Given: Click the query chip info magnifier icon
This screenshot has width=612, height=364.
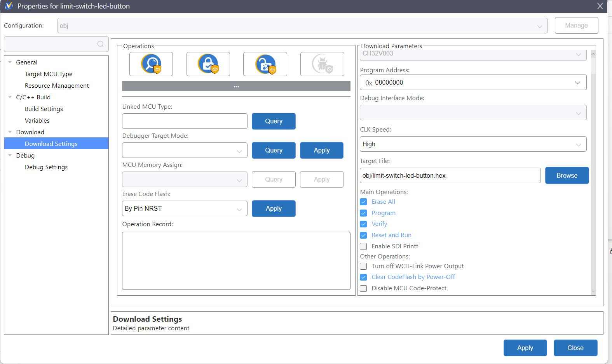Looking at the screenshot, I should click(151, 64).
